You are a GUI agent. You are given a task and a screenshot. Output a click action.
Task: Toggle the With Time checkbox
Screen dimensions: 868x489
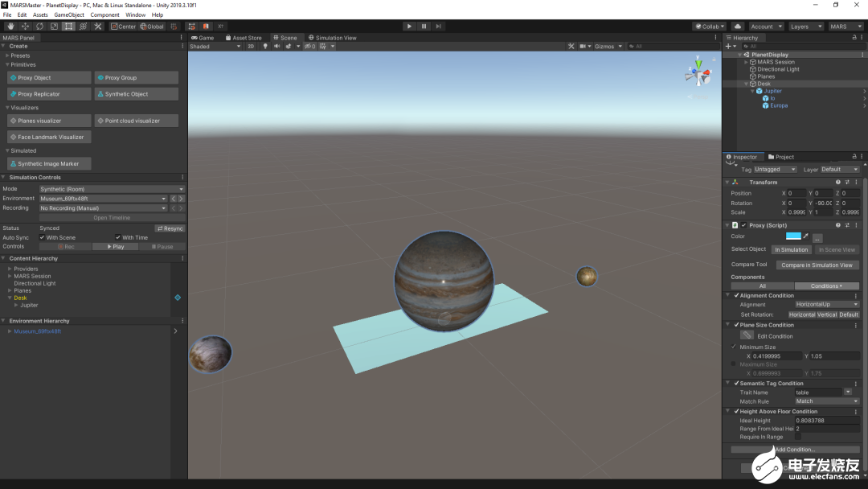tap(118, 238)
